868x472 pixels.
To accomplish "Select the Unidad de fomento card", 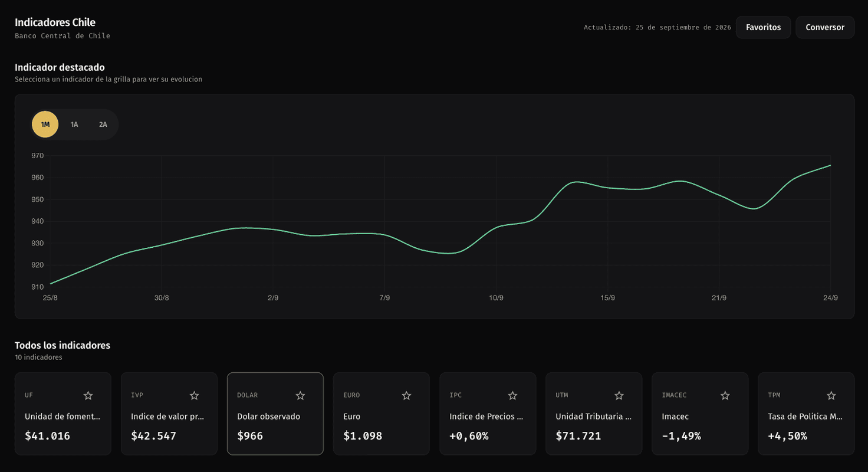I will (x=63, y=414).
